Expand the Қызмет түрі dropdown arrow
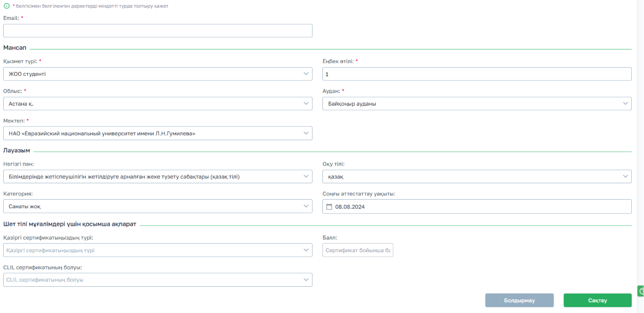Image resolution: width=644 pixels, height=313 pixels. [306, 74]
